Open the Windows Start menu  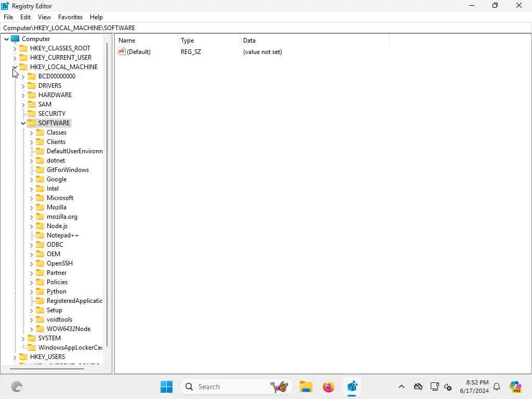(x=166, y=387)
